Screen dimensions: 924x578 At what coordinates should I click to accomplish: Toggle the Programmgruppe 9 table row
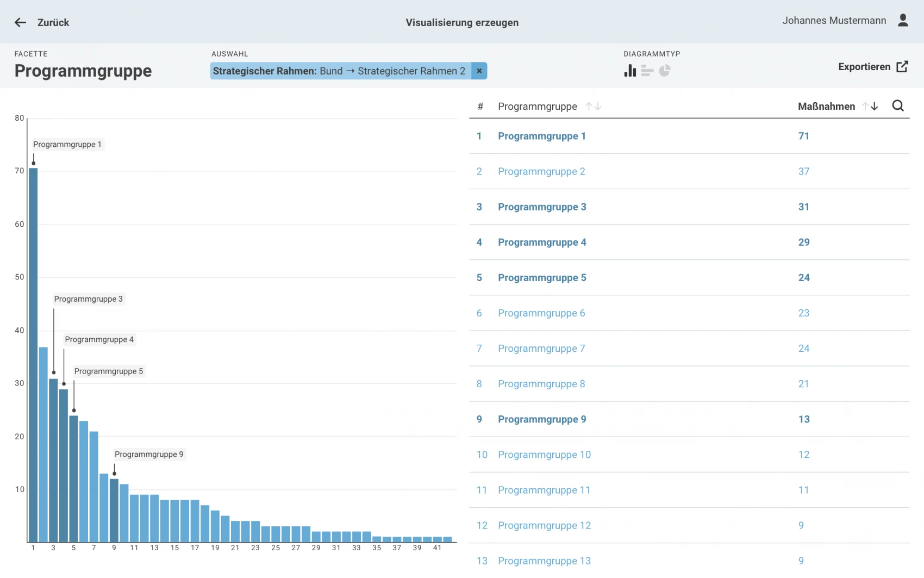541,419
